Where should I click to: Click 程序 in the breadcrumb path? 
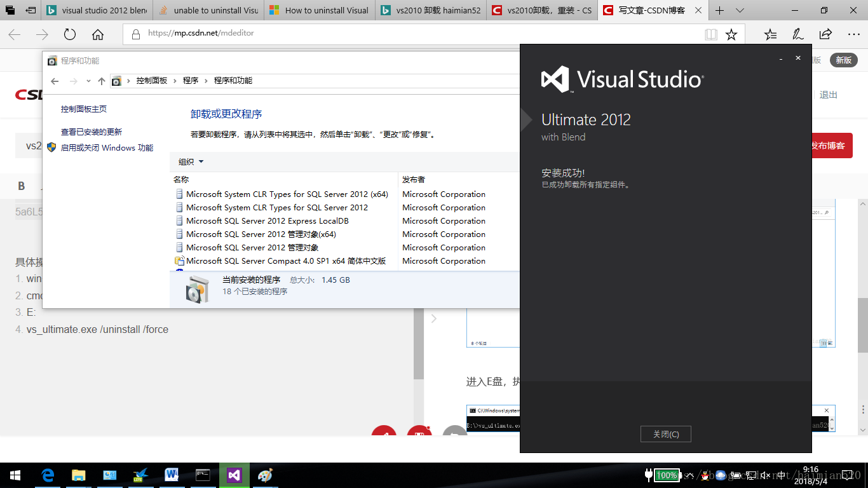coord(191,81)
